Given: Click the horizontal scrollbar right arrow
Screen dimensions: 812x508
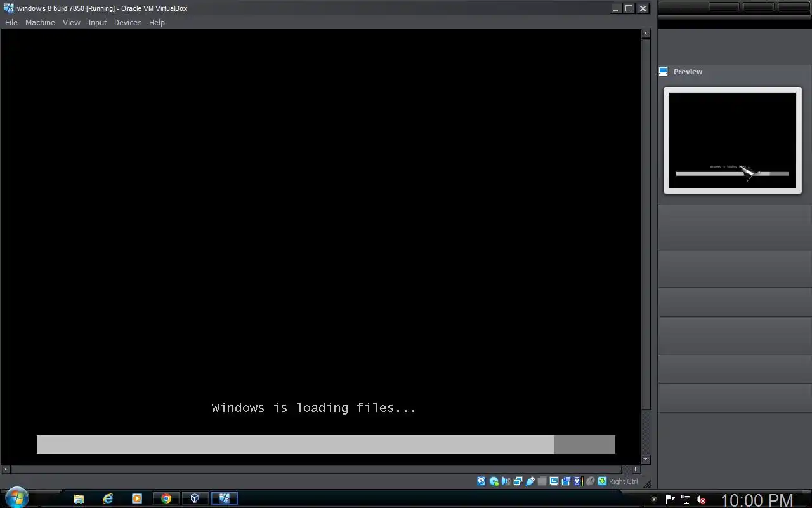Looking at the screenshot, I should point(636,469).
